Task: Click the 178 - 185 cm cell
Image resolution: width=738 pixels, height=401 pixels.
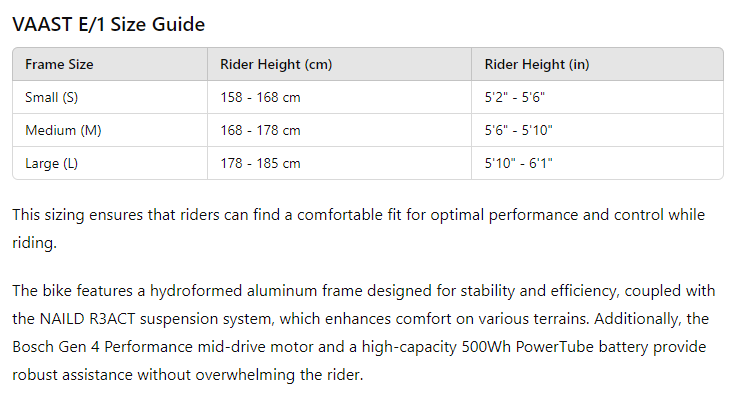Action: click(x=260, y=163)
